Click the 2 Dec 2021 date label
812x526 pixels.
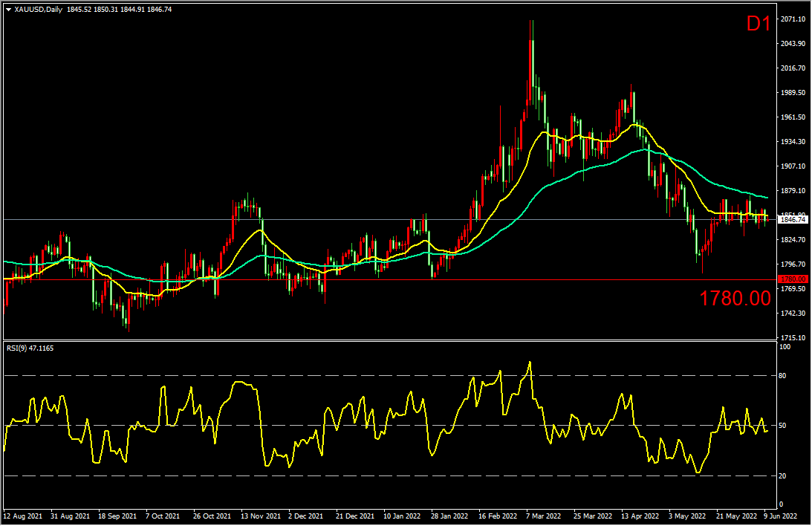tap(305, 516)
